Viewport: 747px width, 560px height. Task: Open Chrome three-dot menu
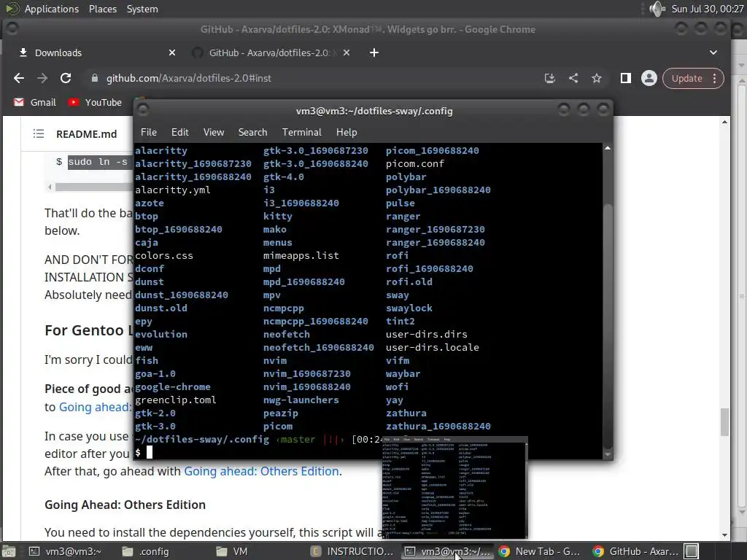714,79
